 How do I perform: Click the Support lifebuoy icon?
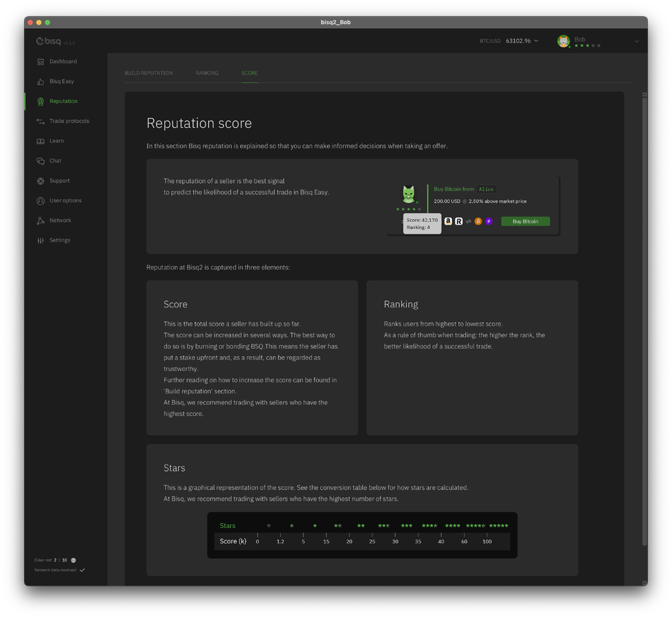point(41,181)
